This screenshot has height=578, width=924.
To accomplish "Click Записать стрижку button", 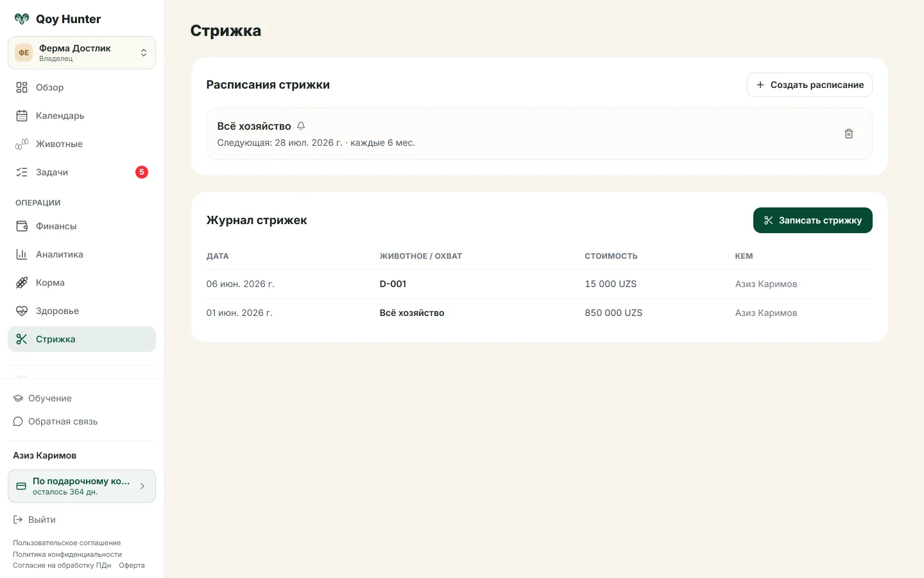I will click(x=813, y=220).
